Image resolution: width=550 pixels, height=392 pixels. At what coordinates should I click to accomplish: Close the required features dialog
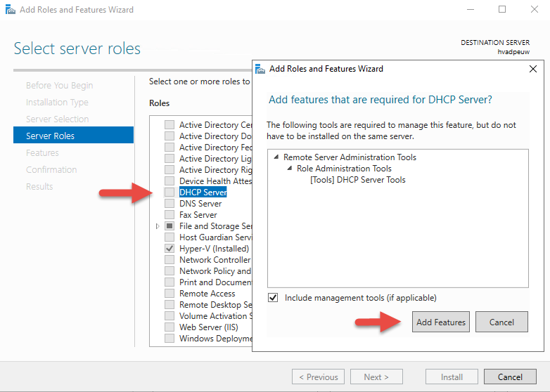533,69
